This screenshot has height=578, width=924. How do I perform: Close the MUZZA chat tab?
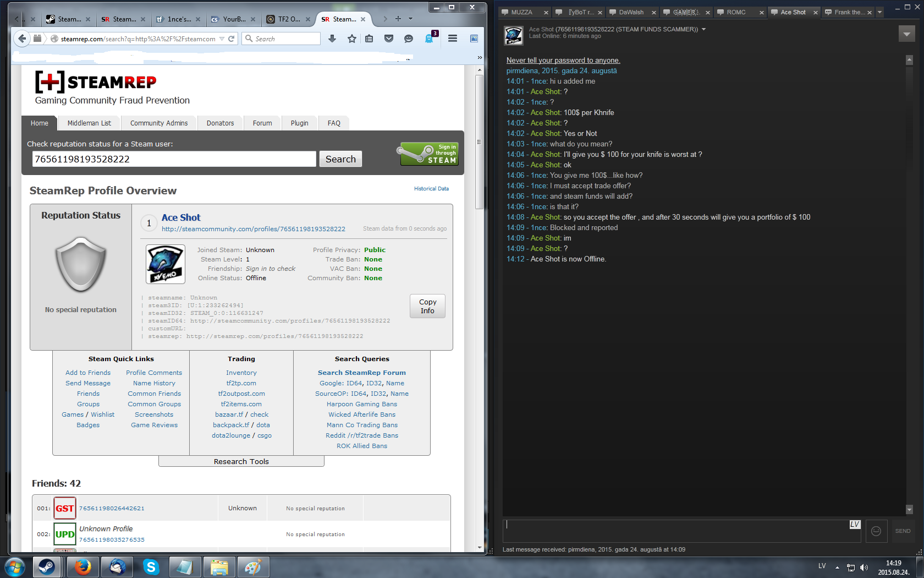click(x=546, y=13)
